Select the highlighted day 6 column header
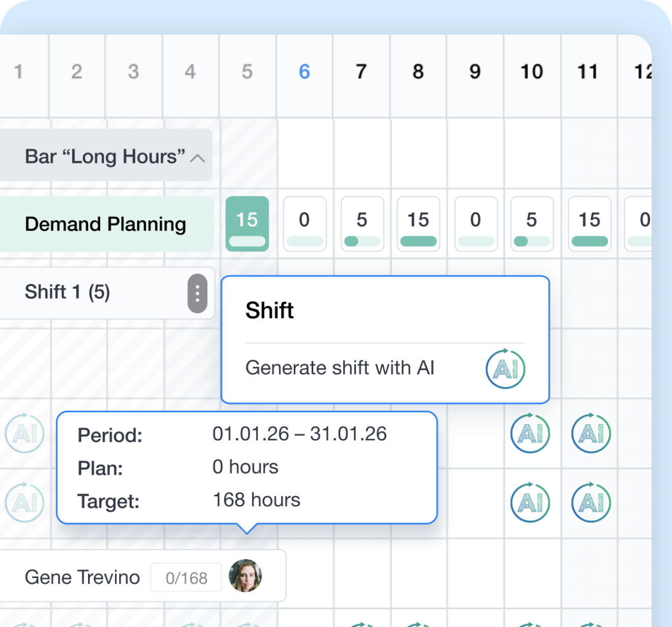672x627 pixels. pyautogui.click(x=304, y=72)
